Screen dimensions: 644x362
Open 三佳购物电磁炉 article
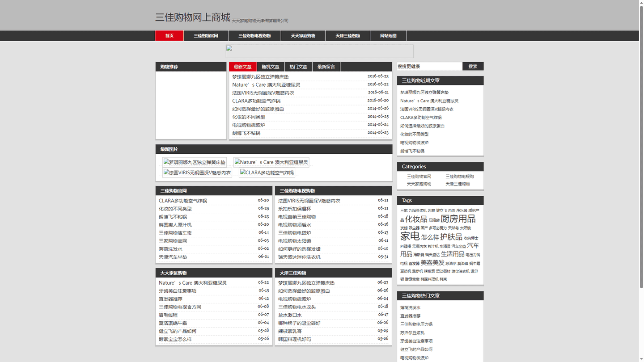pos(295,233)
